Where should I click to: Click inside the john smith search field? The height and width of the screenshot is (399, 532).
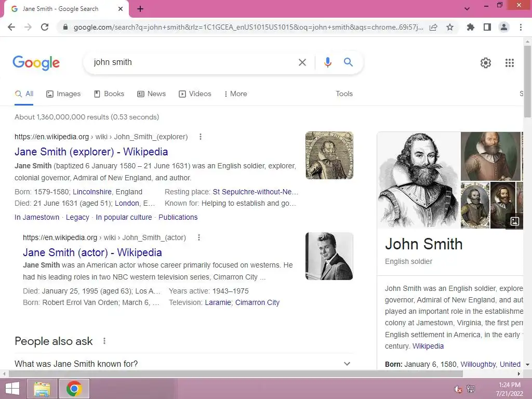[x=193, y=62]
